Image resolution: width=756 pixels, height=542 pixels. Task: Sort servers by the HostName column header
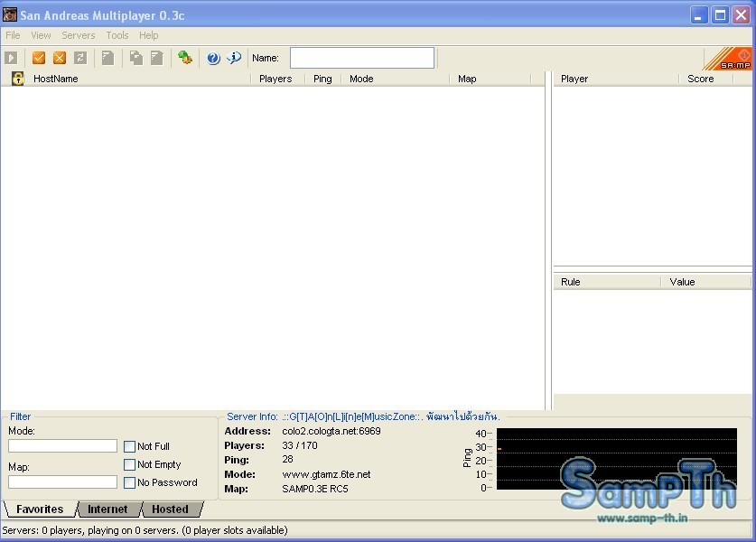[x=138, y=79]
